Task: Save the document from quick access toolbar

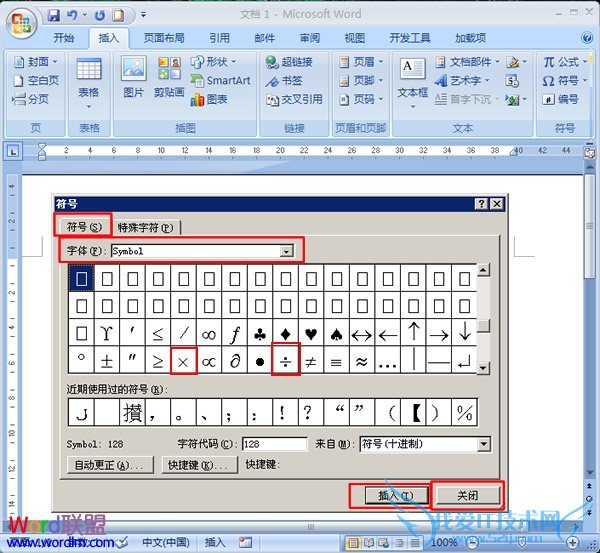Action: point(54,15)
